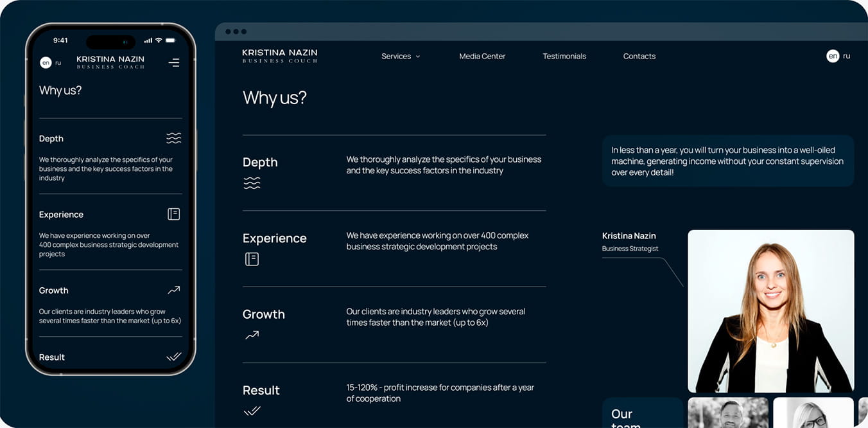Screen dimensions: 868x428
Task: Click the Result heading on desktop
Action: [x=261, y=390]
